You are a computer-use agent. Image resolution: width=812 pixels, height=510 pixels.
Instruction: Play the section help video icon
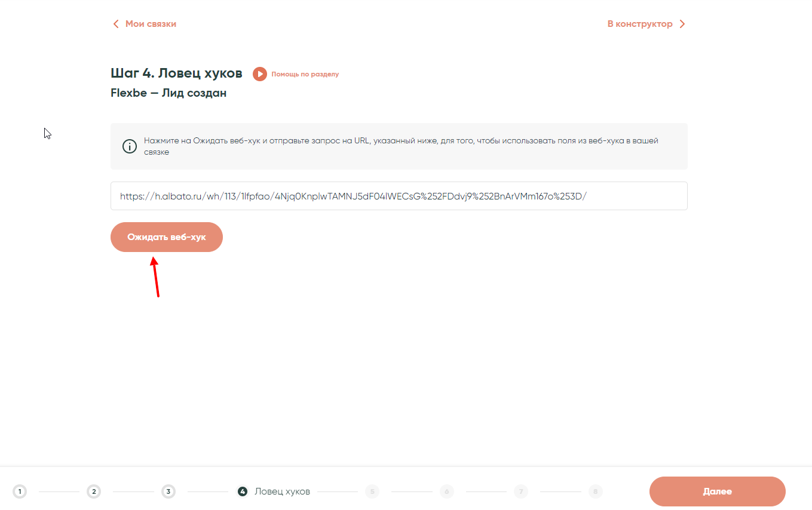click(x=259, y=74)
